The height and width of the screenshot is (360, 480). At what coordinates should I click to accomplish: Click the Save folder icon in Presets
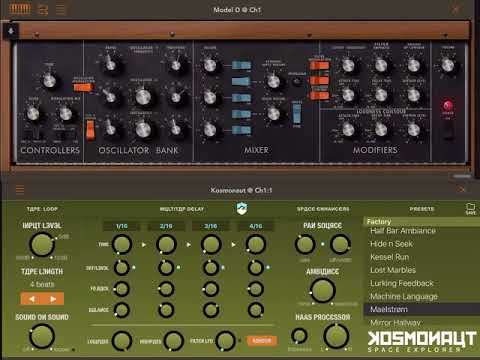[470, 209]
